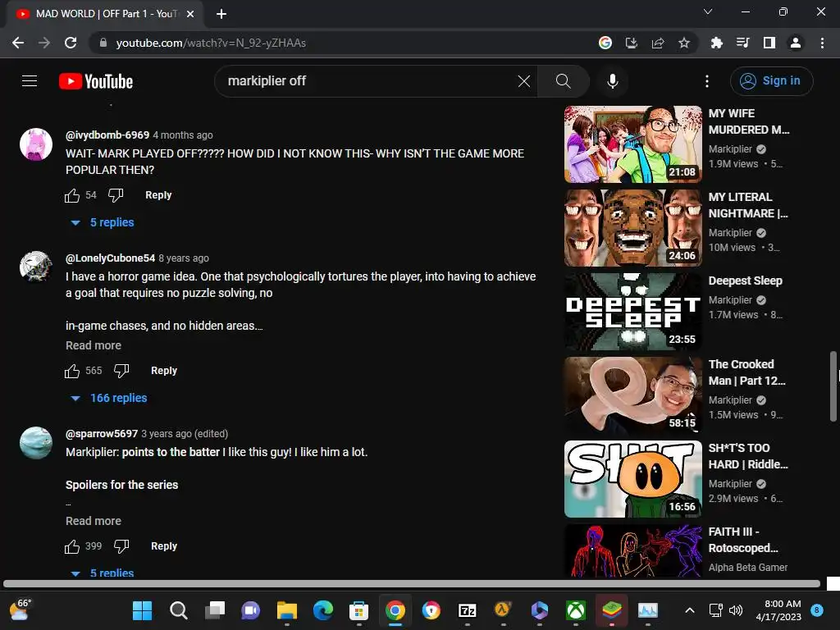Open SH*T'S TOO HARD Riddle thumbnail
This screenshot has width=840, height=630.
632,479
